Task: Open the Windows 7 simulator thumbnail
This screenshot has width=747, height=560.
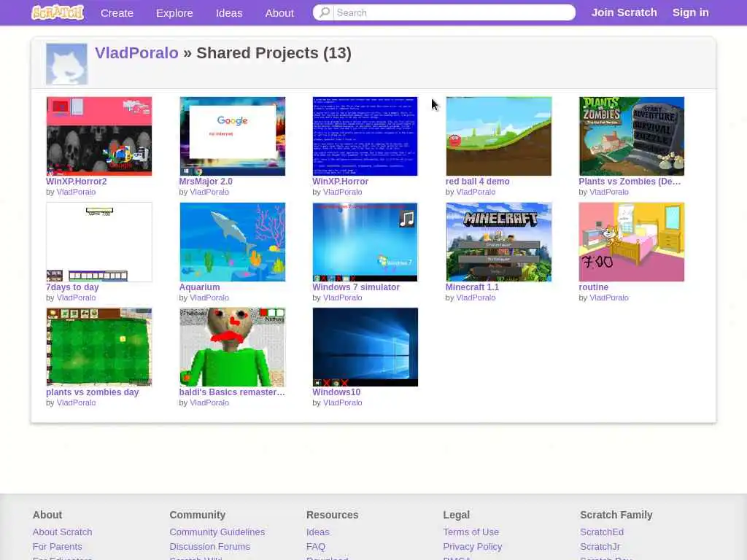Action: (x=365, y=242)
